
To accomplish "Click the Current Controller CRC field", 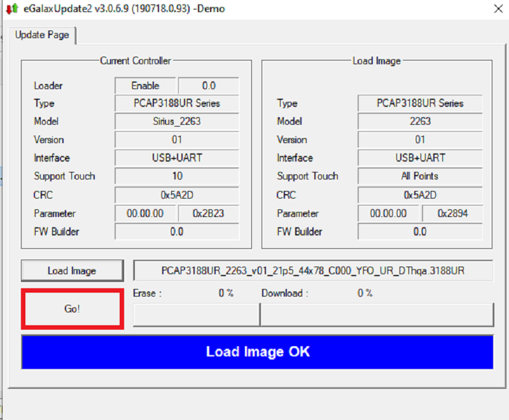I will (177, 195).
